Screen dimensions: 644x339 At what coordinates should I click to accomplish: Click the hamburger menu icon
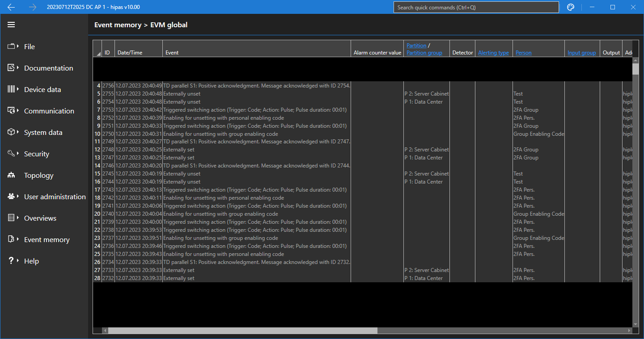11,25
